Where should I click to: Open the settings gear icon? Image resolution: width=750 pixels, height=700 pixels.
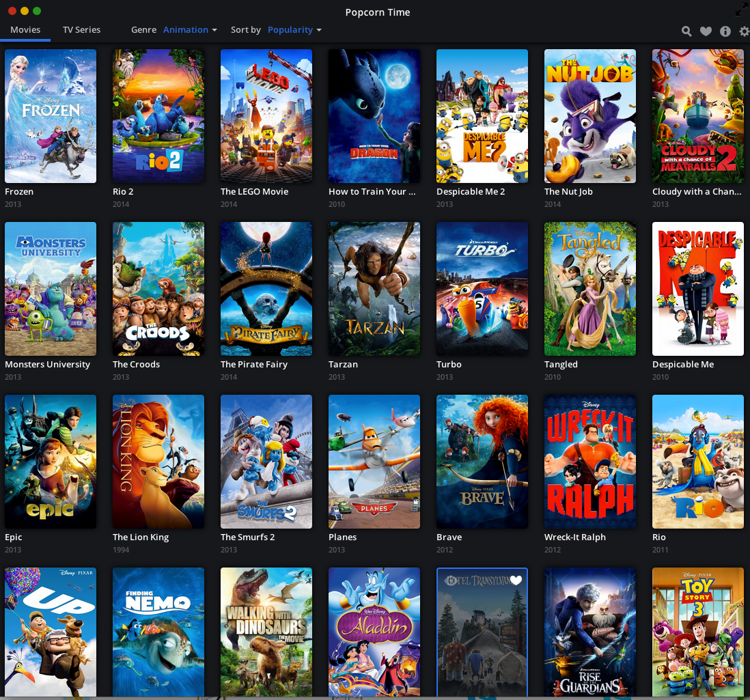click(745, 31)
